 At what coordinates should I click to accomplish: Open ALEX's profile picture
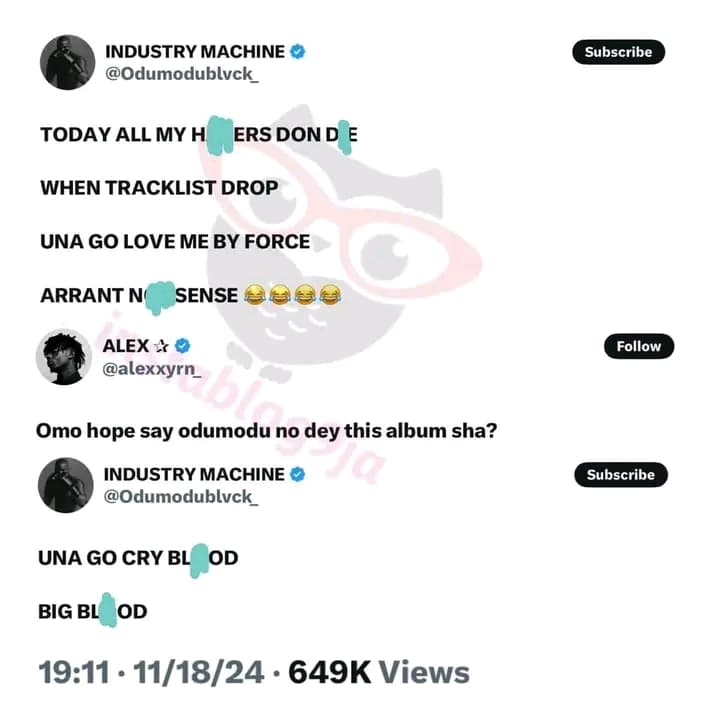[x=64, y=357]
